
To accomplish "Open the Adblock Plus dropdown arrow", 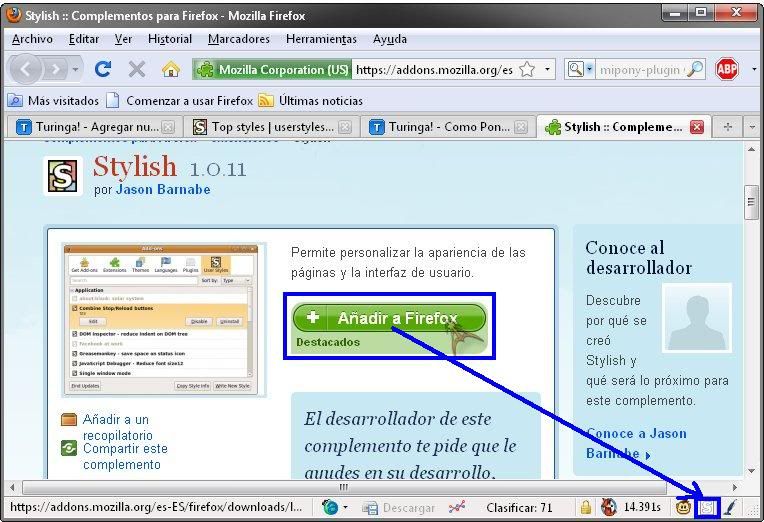I will click(x=754, y=69).
